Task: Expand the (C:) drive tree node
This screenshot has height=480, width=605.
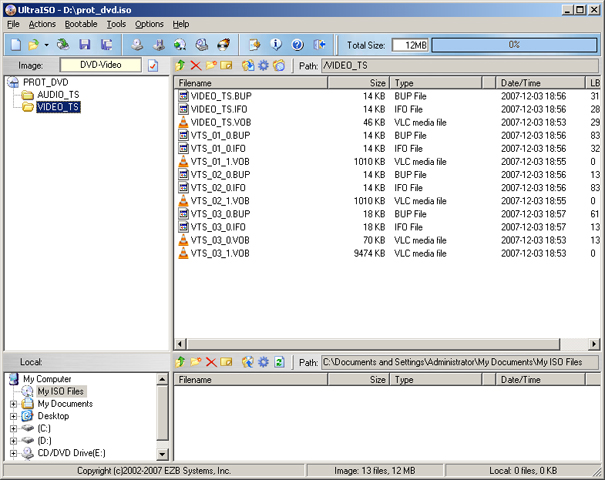Action: coord(14,428)
